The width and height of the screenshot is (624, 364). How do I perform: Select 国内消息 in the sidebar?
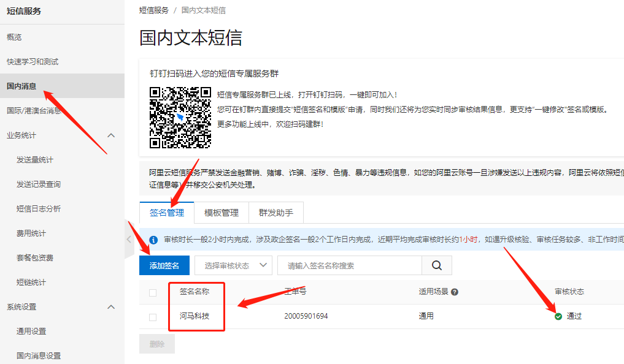click(x=21, y=86)
